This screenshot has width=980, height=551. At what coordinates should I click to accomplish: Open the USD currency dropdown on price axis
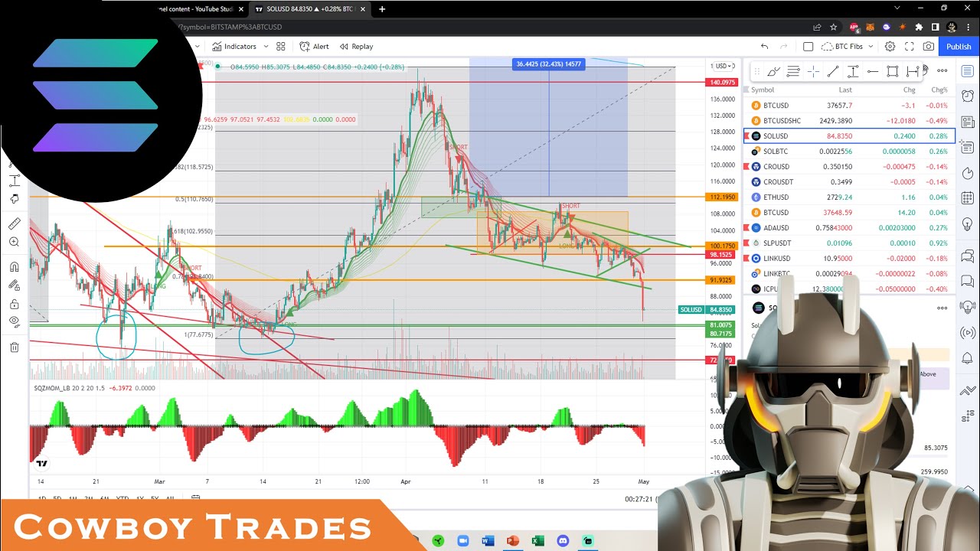click(x=725, y=66)
